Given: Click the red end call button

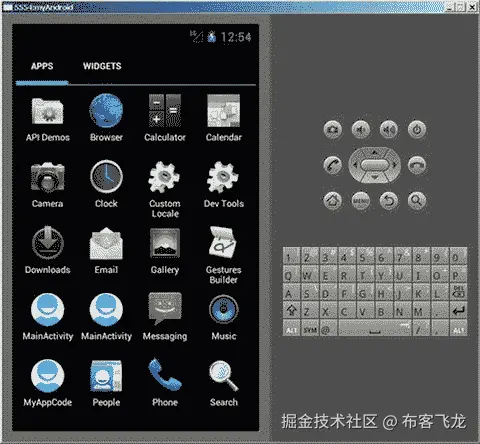Looking at the screenshot, I should (417, 165).
